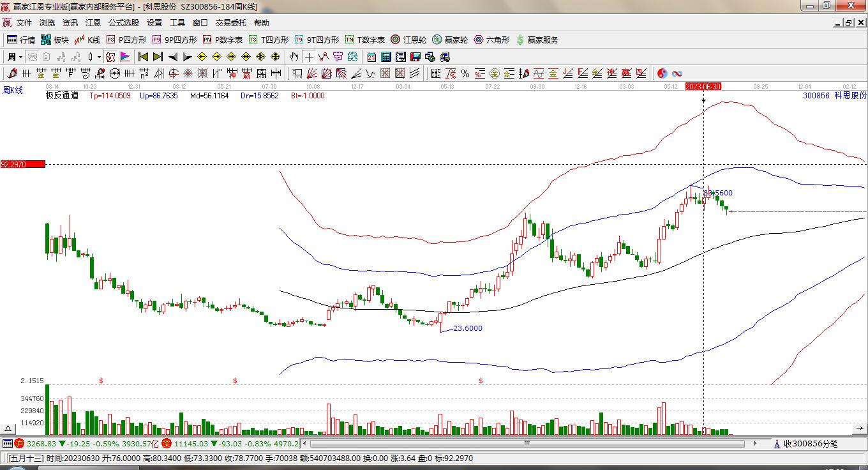Expand the candlestick chart type dropdown

click(99, 57)
